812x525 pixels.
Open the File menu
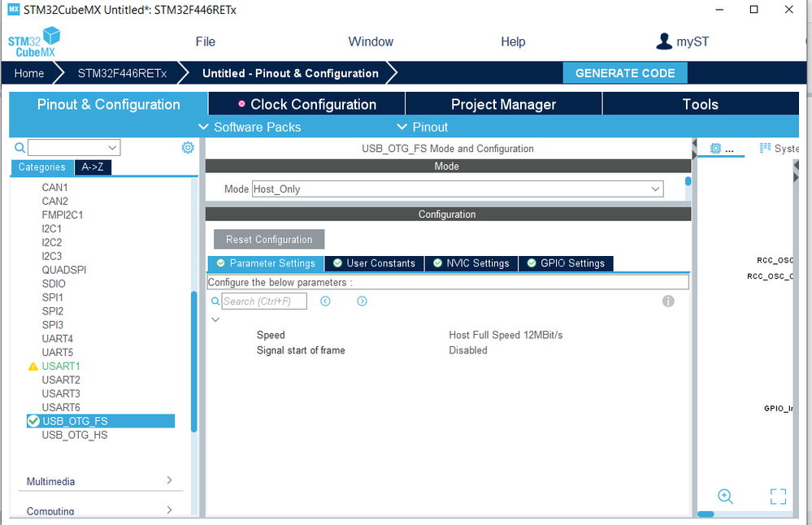click(x=205, y=41)
